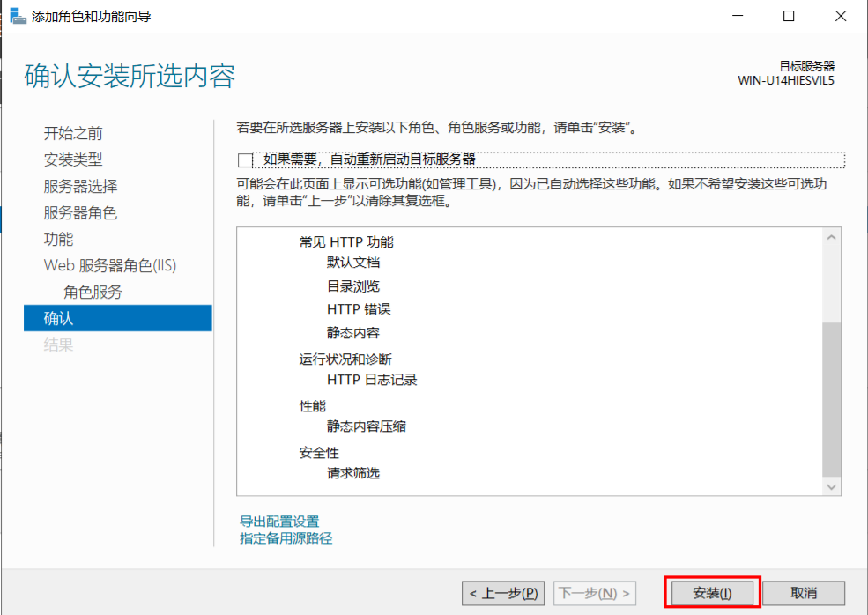The width and height of the screenshot is (868, 615).
Task: Select the 安装类型 step in the sidebar
Action: (x=72, y=159)
